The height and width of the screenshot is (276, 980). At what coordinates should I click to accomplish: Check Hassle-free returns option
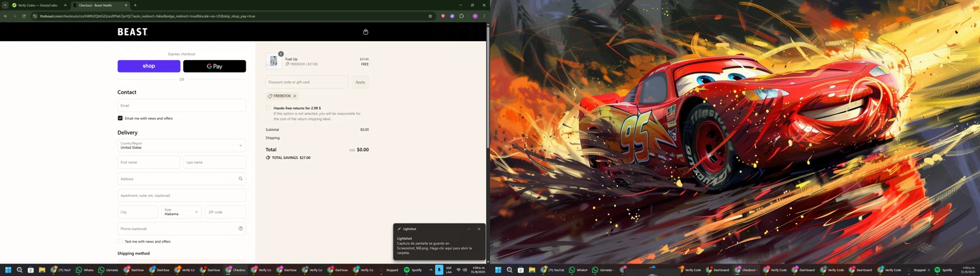pos(269,109)
